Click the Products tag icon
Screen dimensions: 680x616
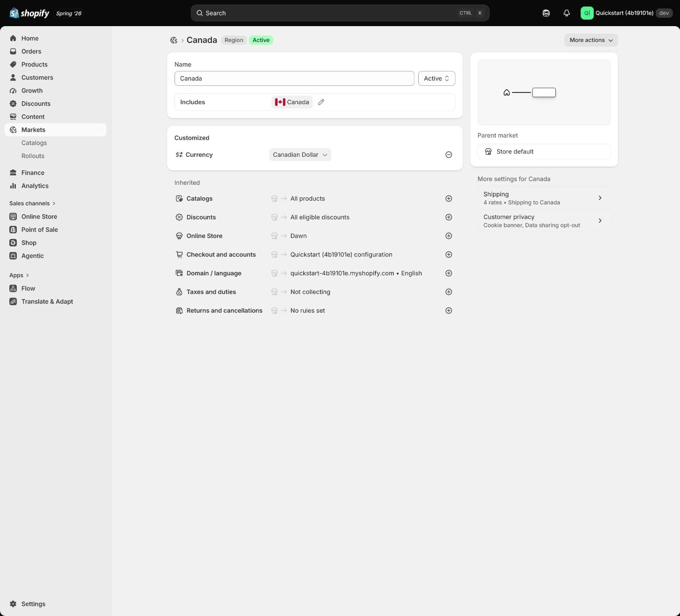(x=13, y=64)
